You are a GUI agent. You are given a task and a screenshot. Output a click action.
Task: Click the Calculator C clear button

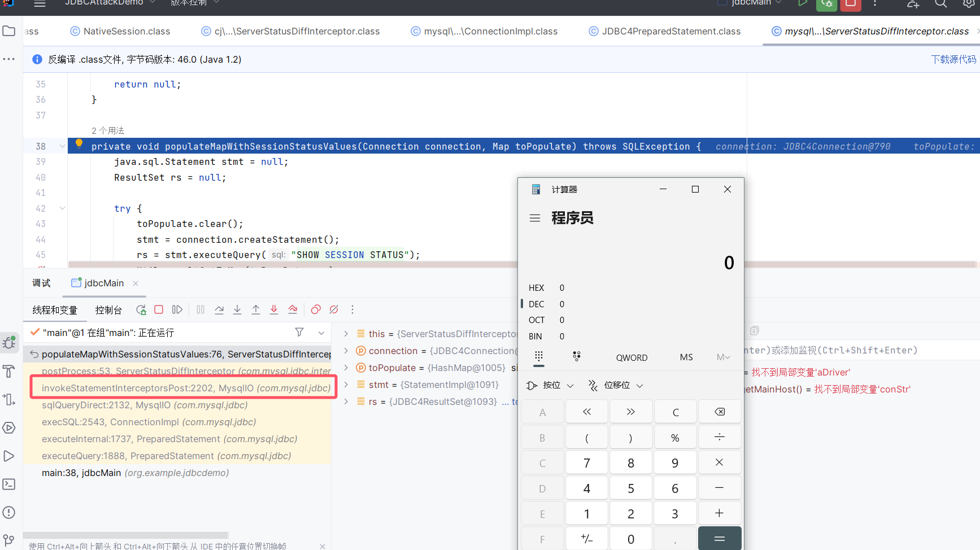676,412
